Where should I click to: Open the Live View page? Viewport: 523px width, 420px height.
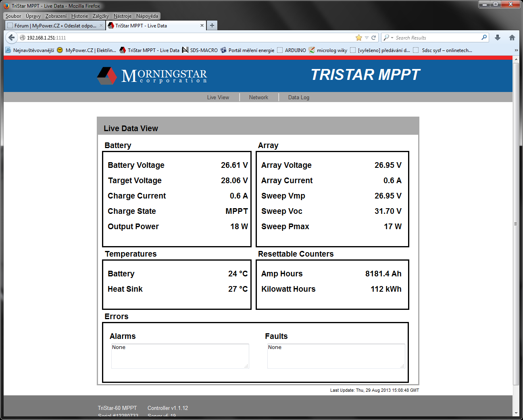218,97
